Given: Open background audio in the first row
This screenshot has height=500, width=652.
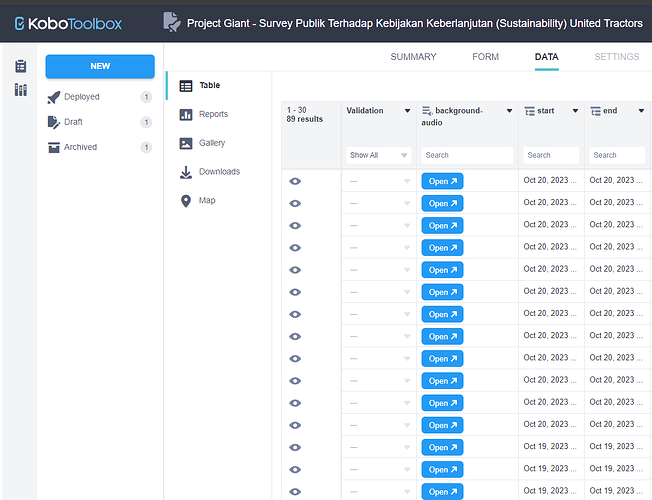Looking at the screenshot, I should [442, 181].
